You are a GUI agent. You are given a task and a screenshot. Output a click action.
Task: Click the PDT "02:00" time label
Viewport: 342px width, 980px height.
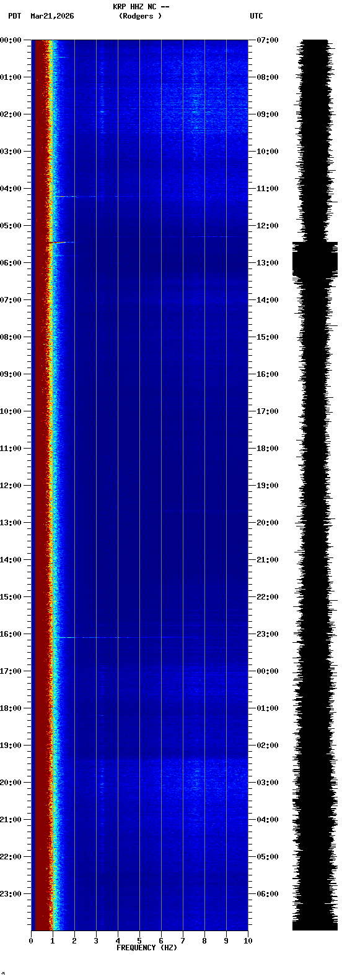[x=11, y=114]
